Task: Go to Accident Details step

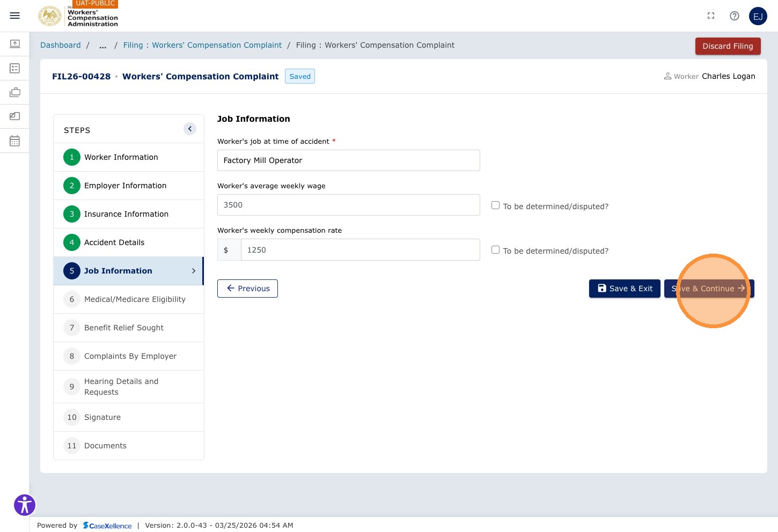Action: point(129,242)
